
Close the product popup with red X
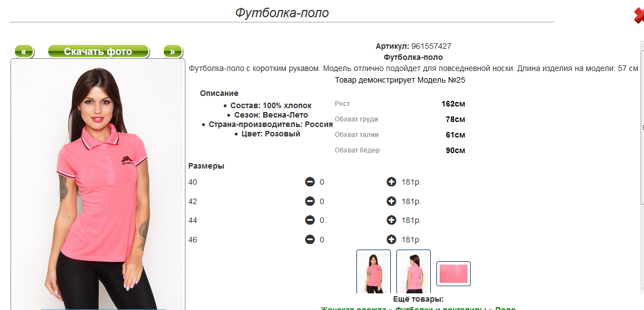pyautogui.click(x=638, y=16)
